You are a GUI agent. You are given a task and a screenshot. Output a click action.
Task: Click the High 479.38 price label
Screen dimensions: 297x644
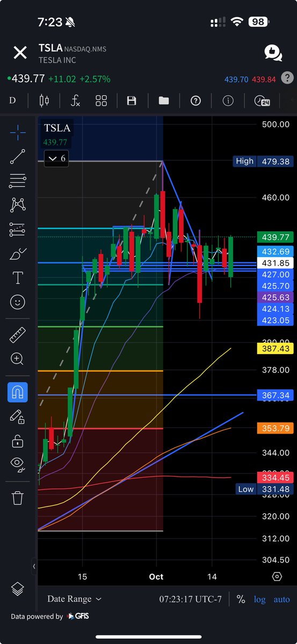click(263, 161)
